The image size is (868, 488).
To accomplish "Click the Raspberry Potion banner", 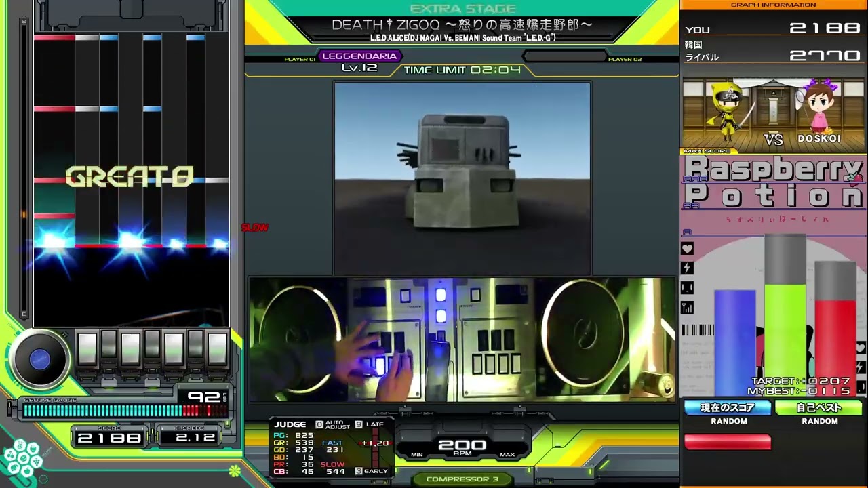I will (x=773, y=182).
